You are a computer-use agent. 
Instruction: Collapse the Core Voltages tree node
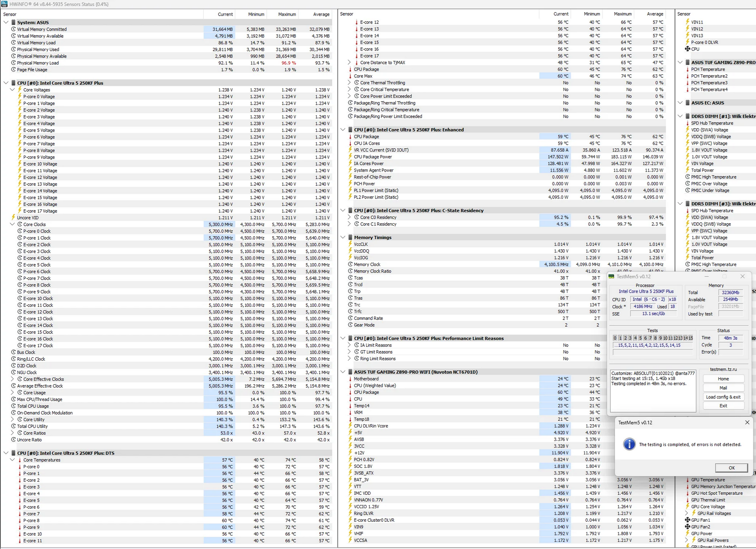[x=12, y=90]
